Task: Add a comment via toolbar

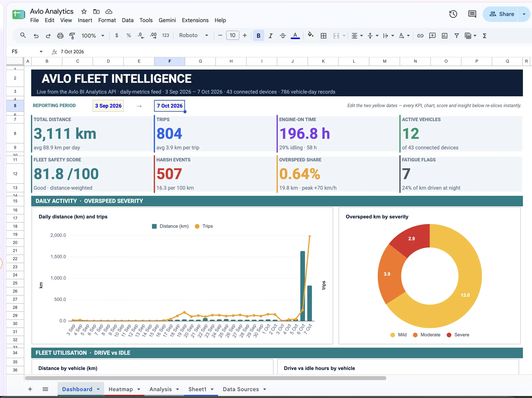Action: point(432,36)
